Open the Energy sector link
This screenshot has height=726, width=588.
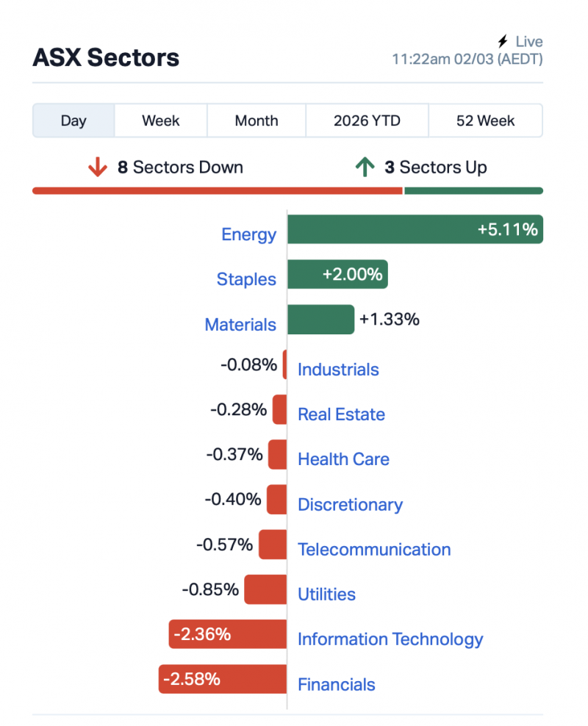click(249, 234)
